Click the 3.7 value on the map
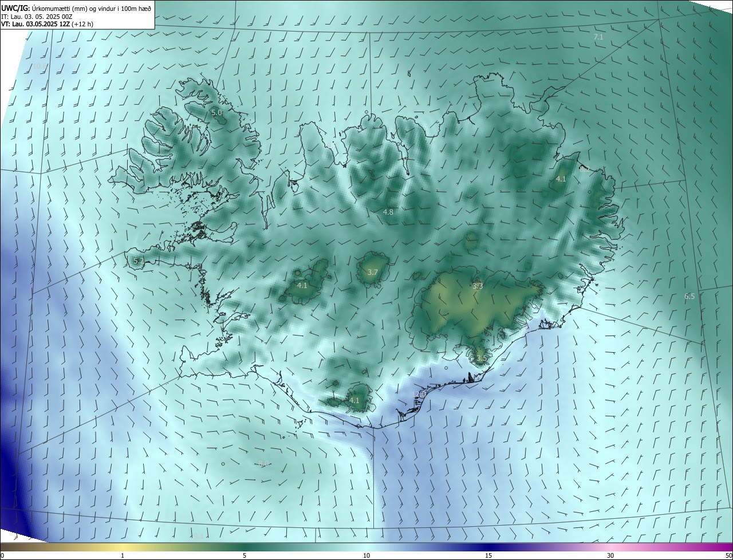The image size is (733, 560). pos(372,273)
